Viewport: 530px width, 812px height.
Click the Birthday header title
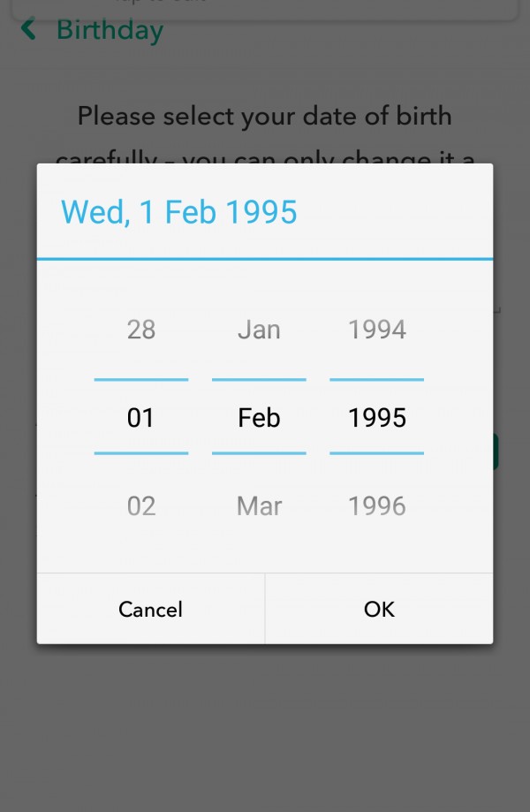click(x=110, y=30)
